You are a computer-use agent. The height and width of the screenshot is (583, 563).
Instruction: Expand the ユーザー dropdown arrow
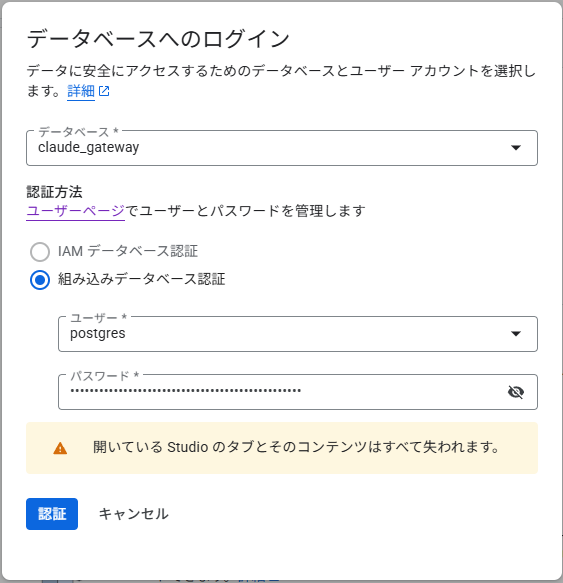tap(516, 334)
